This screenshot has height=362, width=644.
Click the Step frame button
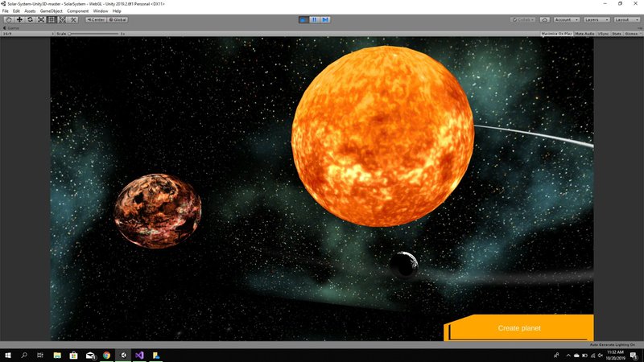click(325, 19)
